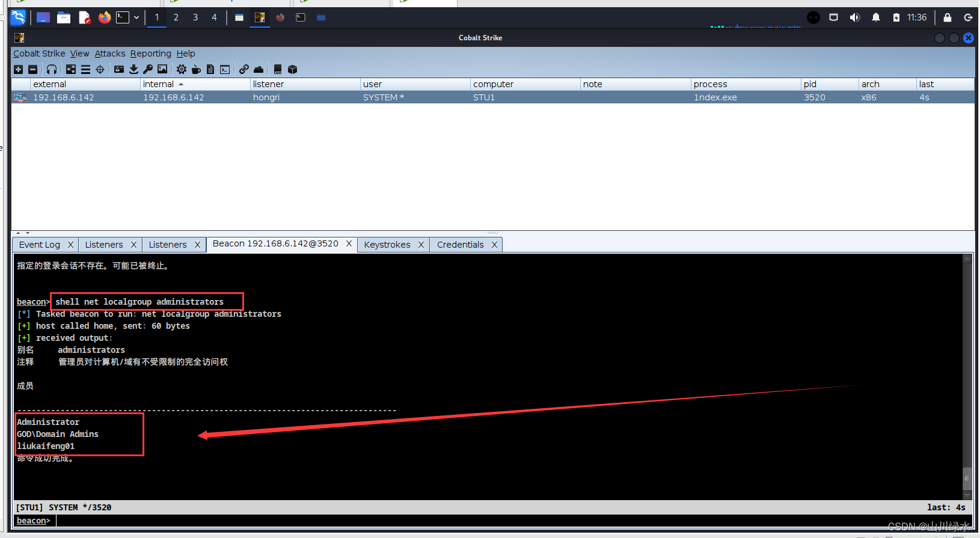This screenshot has width=980, height=538.
Task: Click the chain link Host a file icon
Action: click(244, 70)
